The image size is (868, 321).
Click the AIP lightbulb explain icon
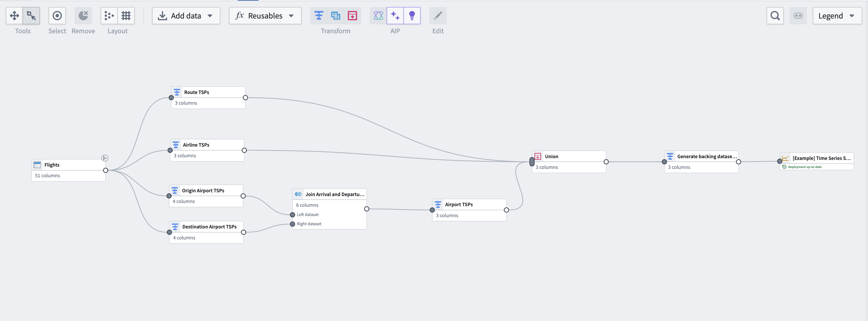pyautogui.click(x=412, y=16)
